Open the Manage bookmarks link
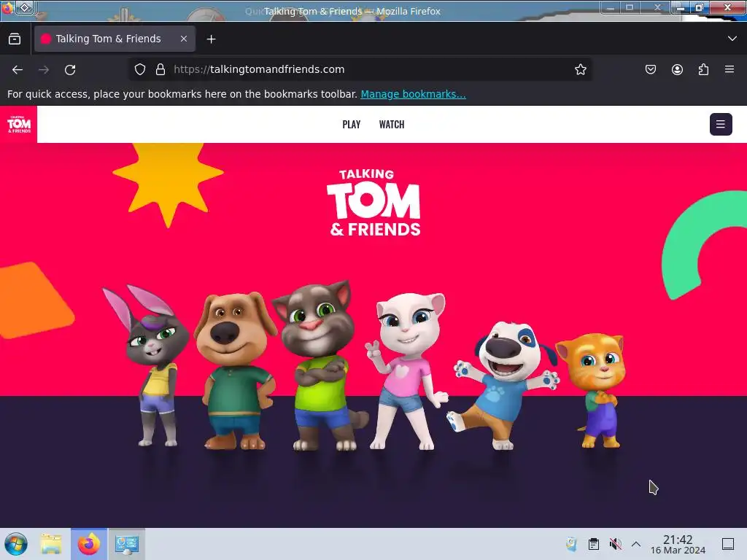This screenshot has height=560, width=747. (x=413, y=94)
